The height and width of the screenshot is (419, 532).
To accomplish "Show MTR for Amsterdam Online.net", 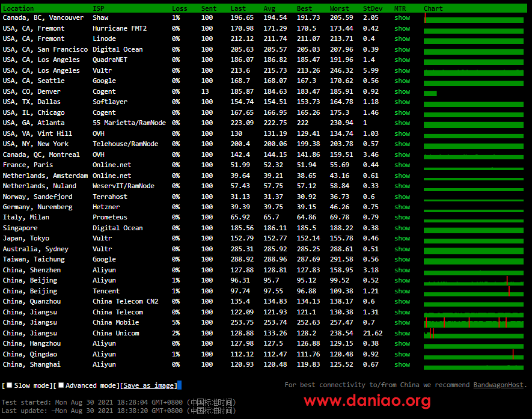I will [x=402, y=176].
